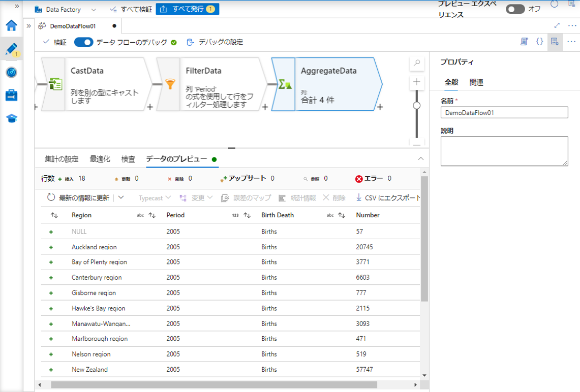
Task: Toggle the data flow debug switch
Action: coord(84,42)
